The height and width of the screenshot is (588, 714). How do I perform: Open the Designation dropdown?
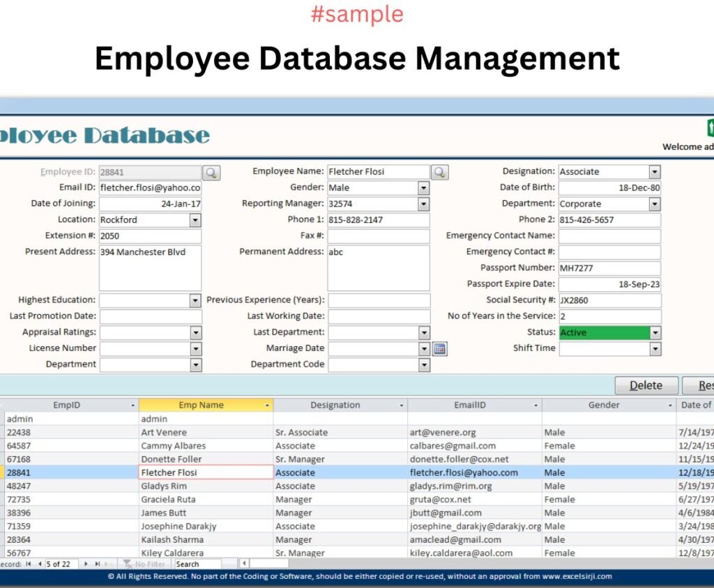click(x=654, y=172)
